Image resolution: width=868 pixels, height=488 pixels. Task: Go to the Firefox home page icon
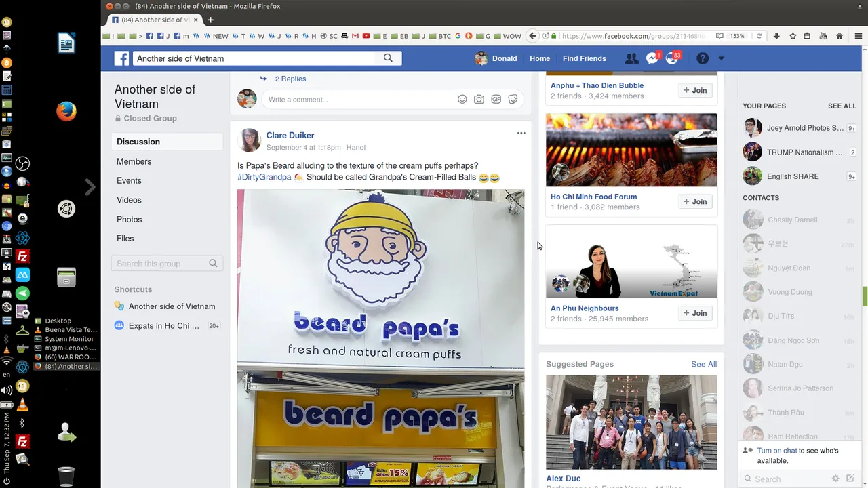click(x=840, y=36)
